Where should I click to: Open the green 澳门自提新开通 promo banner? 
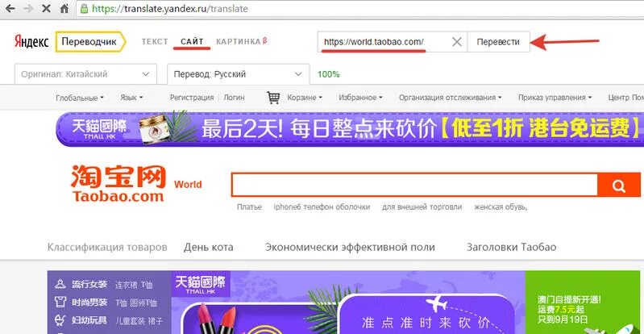click(x=584, y=303)
